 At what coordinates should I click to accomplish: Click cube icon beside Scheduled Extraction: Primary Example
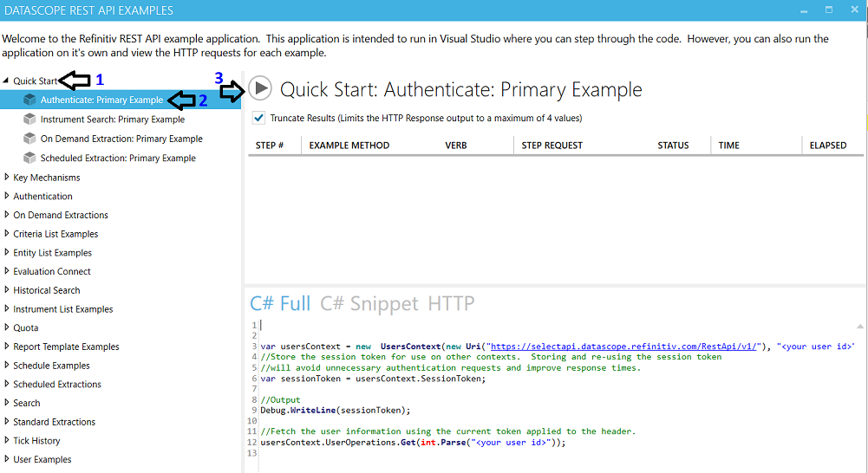pos(29,158)
